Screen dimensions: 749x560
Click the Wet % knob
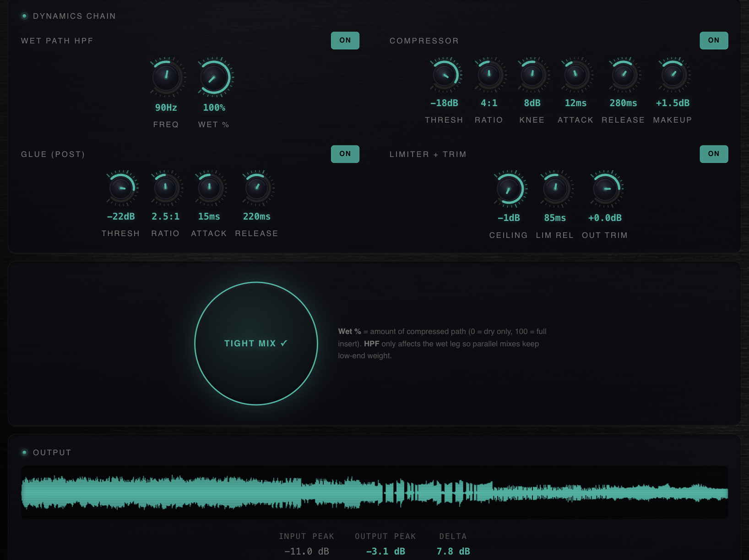pos(214,77)
